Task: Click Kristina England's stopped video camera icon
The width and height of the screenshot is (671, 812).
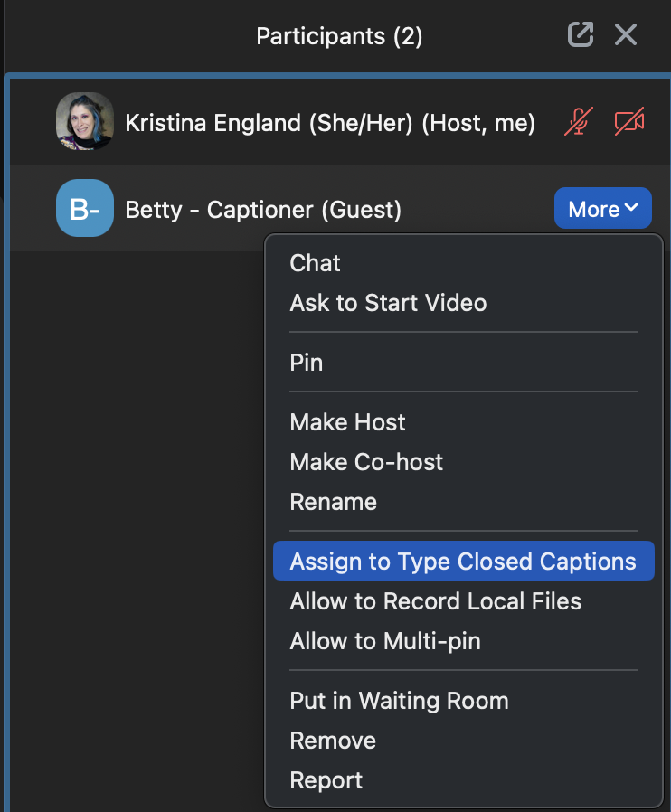Action: click(628, 121)
